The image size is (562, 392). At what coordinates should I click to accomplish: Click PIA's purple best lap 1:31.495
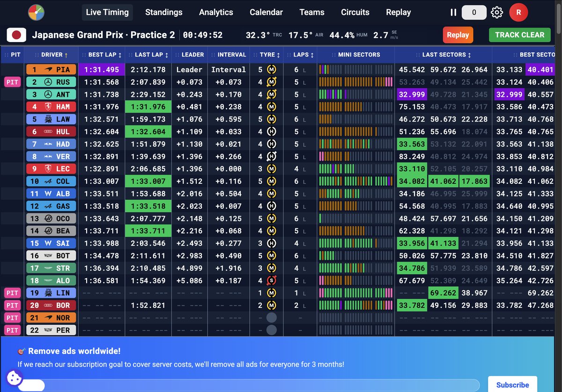(x=102, y=70)
